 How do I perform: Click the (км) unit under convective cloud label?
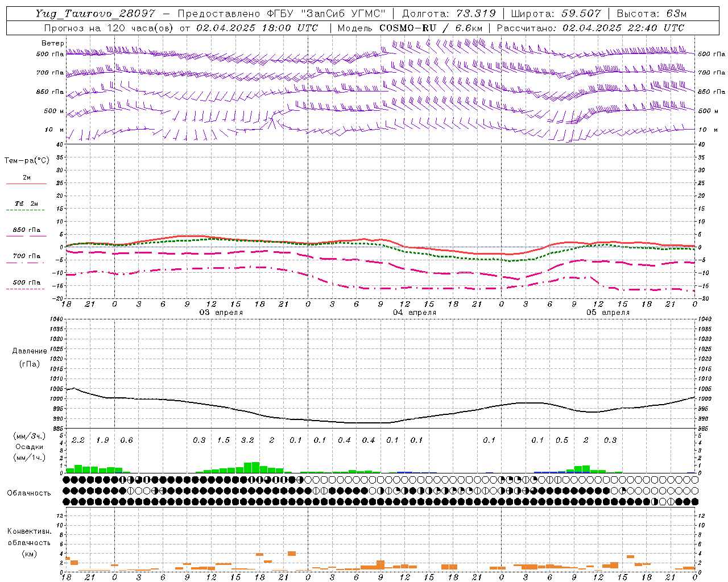(29, 554)
